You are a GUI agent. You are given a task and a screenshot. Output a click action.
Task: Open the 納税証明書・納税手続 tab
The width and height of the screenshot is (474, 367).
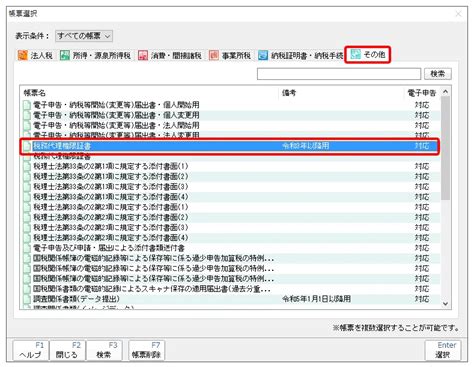click(x=300, y=55)
